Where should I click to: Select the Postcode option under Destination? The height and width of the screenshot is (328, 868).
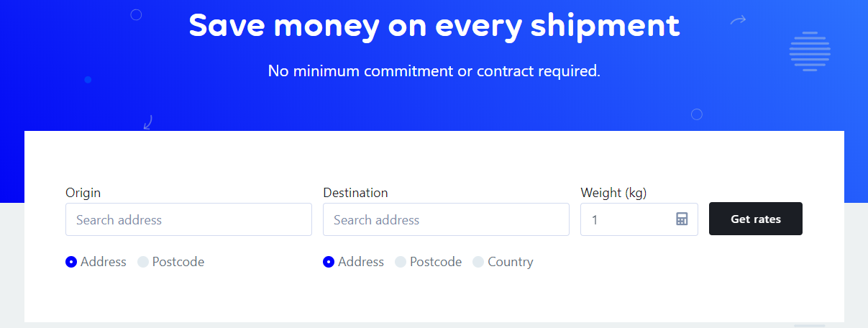coord(429,262)
